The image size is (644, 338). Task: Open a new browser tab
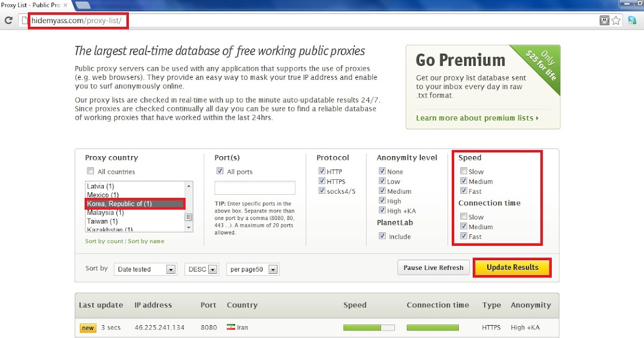pyautogui.click(x=83, y=5)
